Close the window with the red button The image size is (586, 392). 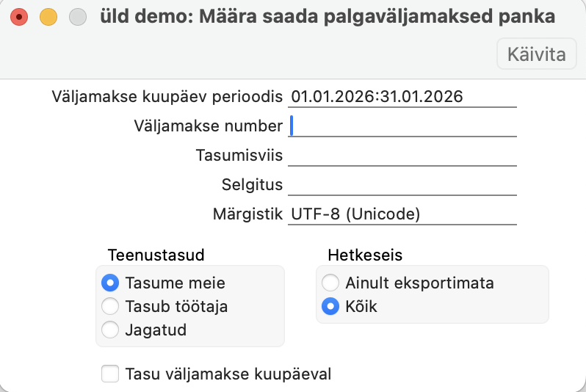point(19,17)
